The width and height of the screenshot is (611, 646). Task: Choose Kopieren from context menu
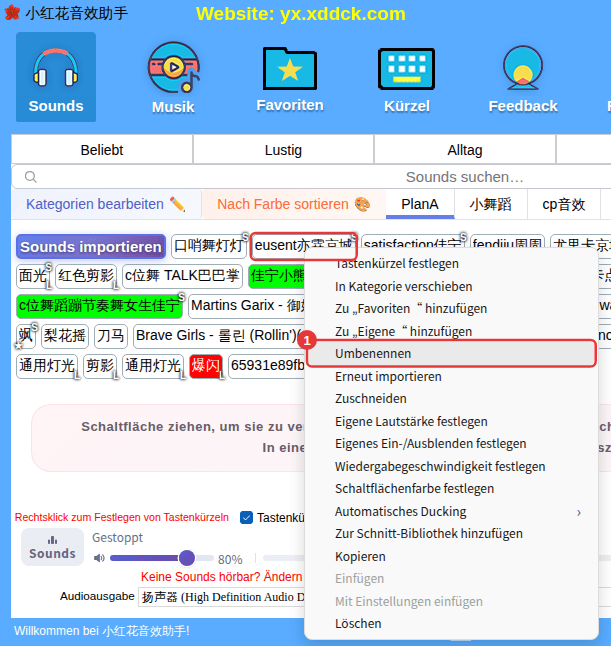coord(361,557)
